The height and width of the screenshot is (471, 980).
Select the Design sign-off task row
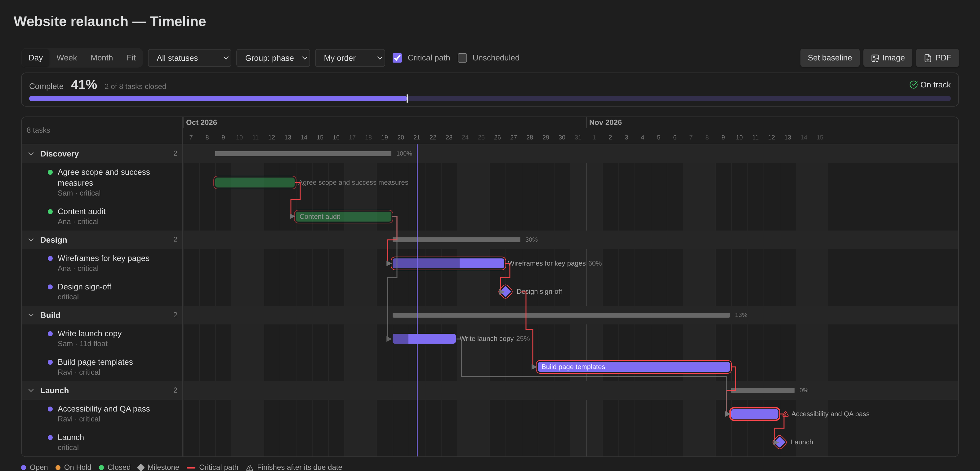pyautogui.click(x=102, y=292)
